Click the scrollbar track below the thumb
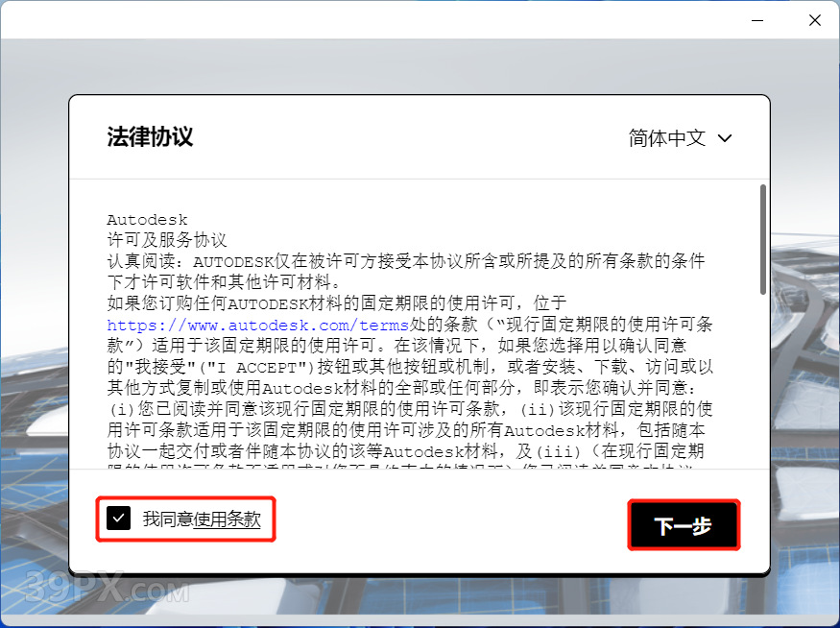The height and width of the screenshot is (628, 840). [763, 384]
